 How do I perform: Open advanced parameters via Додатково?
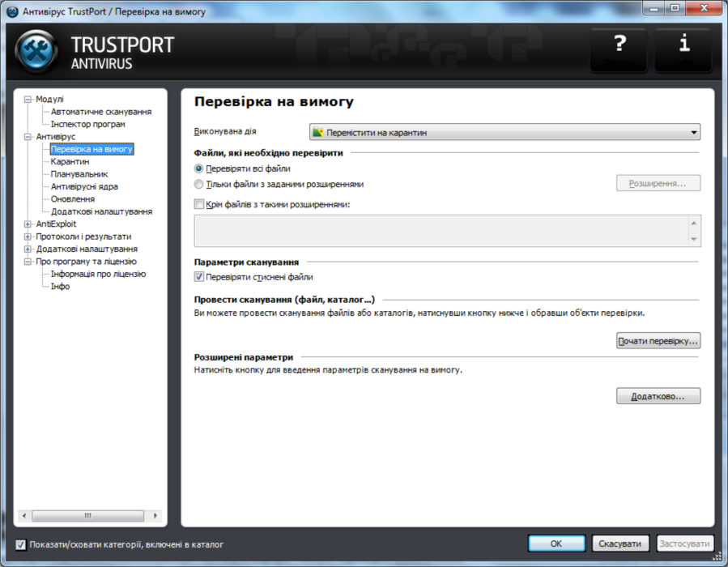[658, 395]
